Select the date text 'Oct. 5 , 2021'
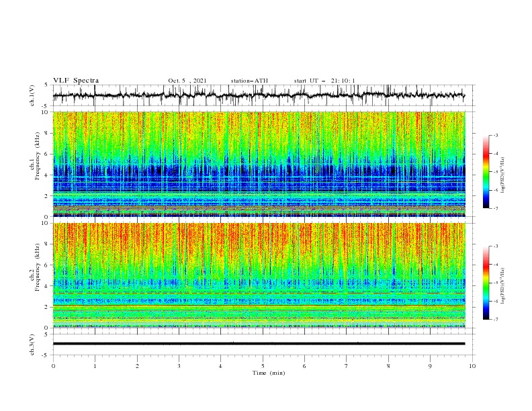 pyautogui.click(x=187, y=81)
